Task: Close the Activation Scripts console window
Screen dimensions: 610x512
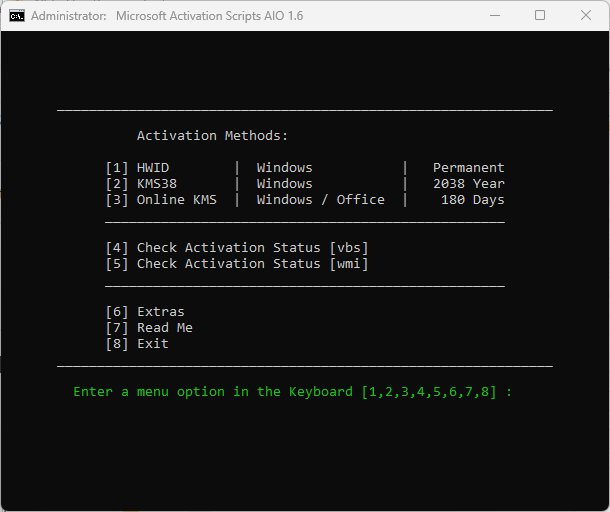Action: click(x=585, y=16)
